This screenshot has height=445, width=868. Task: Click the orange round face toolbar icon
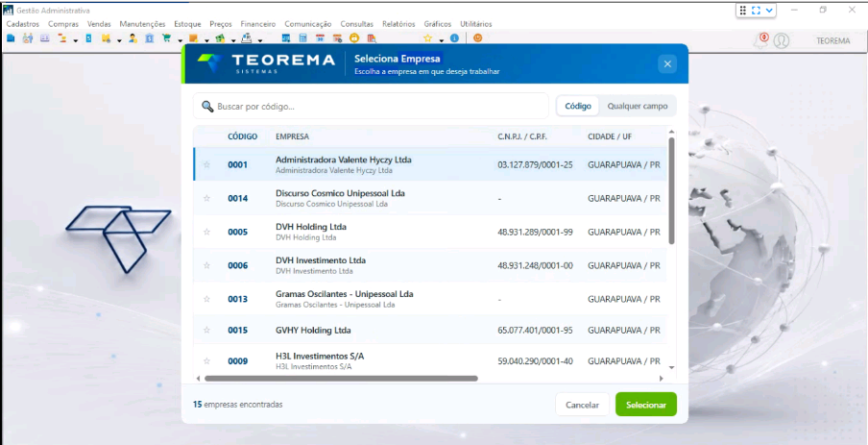point(477,38)
